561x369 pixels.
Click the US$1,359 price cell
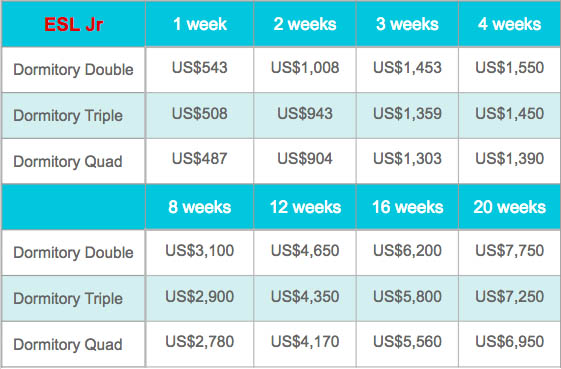[x=407, y=115]
